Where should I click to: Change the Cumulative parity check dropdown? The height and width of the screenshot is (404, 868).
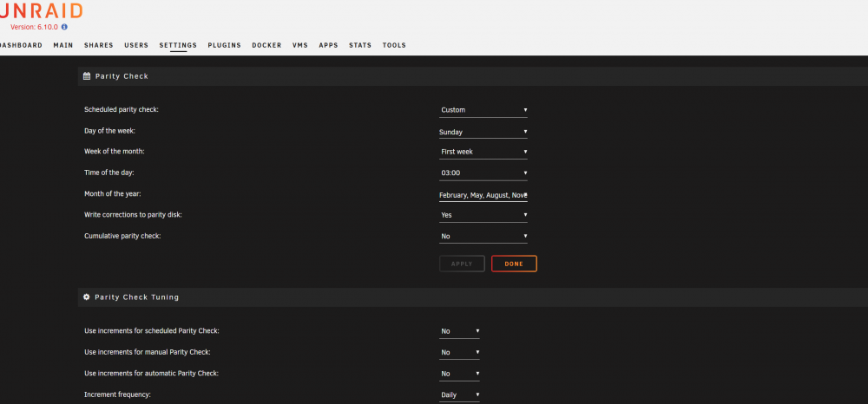483,236
